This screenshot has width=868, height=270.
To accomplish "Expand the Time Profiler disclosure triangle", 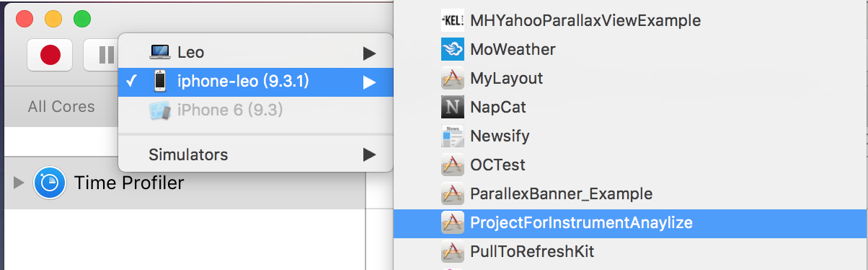I will pyautogui.click(x=19, y=183).
